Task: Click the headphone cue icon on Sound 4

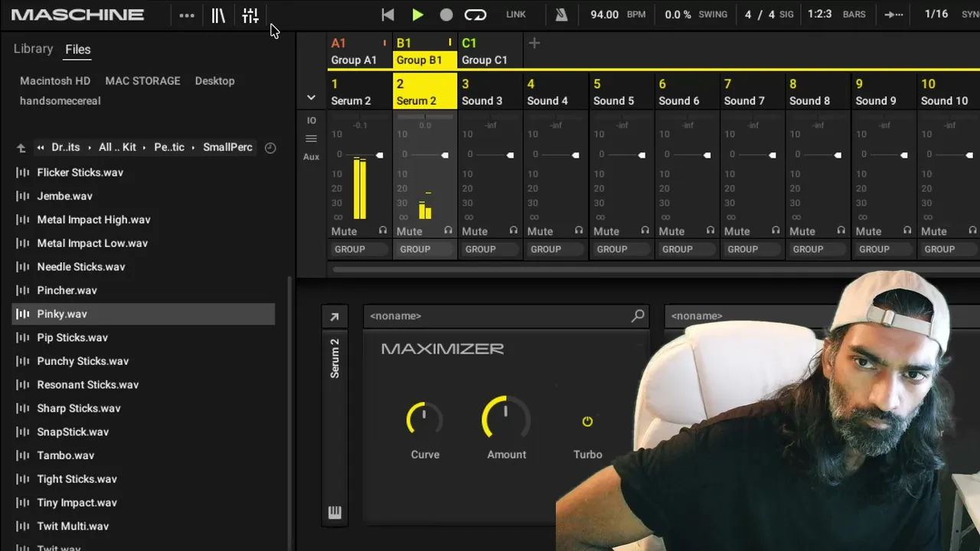Action: [579, 230]
